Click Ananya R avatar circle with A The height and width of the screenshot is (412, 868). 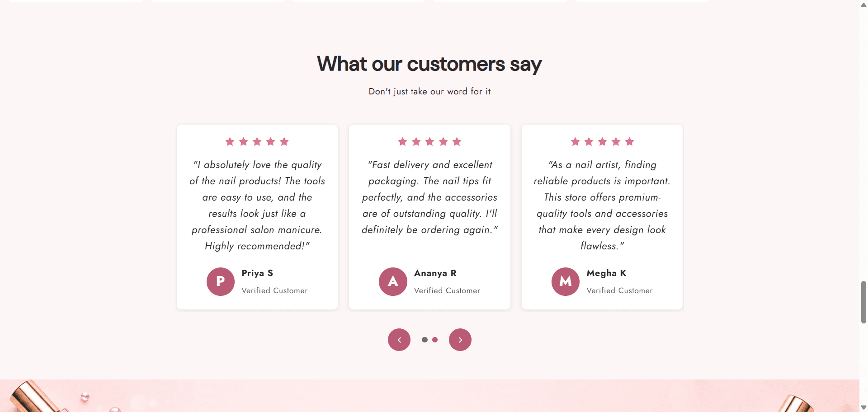point(393,282)
